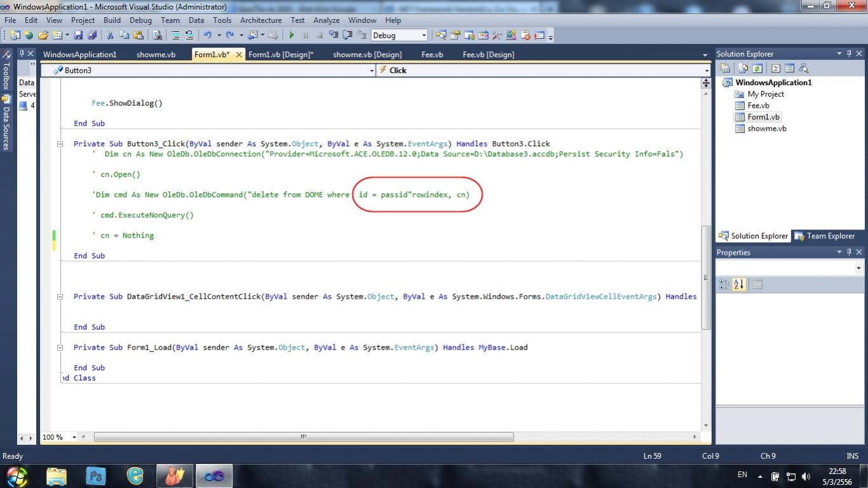The width and height of the screenshot is (868, 488).
Task: Select showme.vb in Solution Explorer
Action: pos(767,128)
